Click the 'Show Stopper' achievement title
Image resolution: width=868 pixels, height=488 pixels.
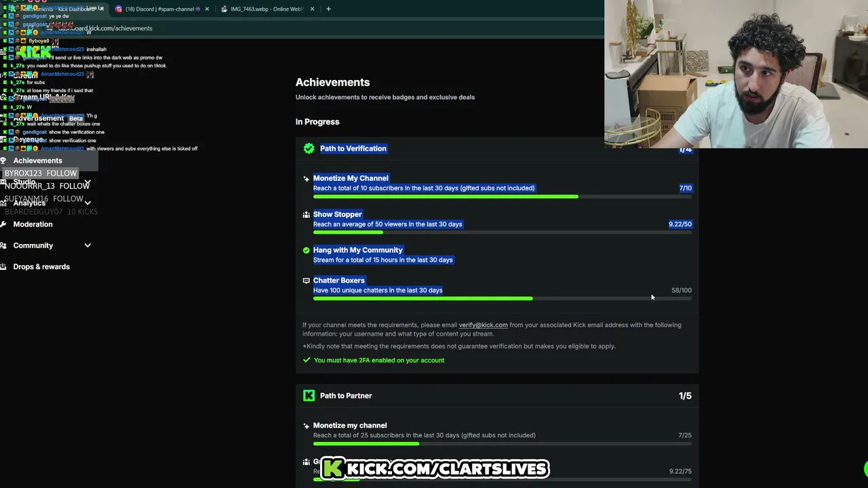point(338,214)
